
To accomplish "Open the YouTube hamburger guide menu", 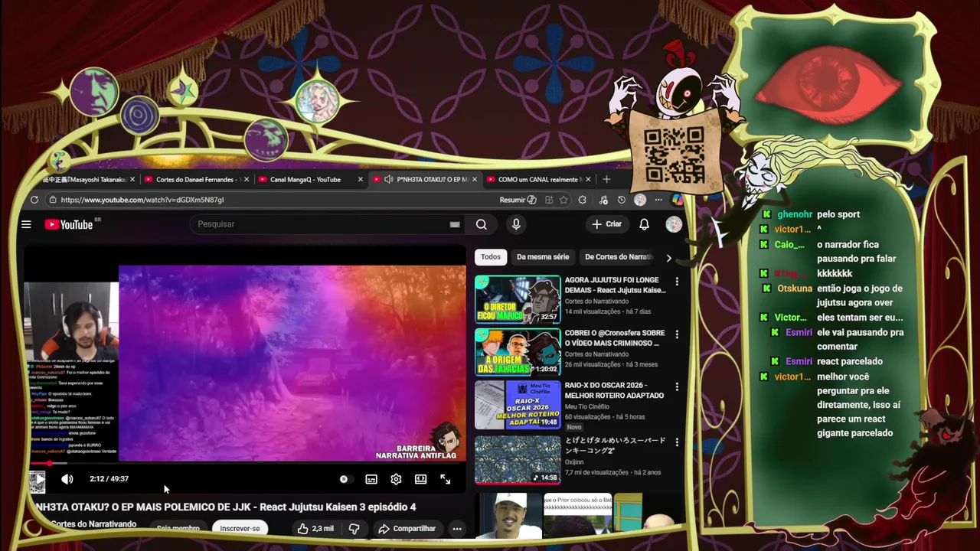I will (26, 224).
